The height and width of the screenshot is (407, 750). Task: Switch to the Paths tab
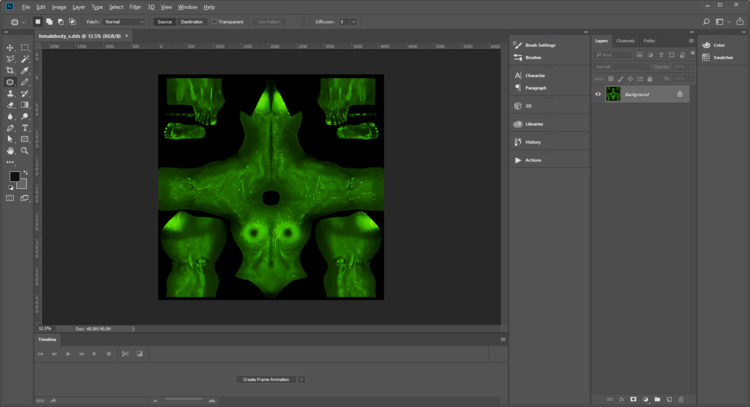[649, 41]
